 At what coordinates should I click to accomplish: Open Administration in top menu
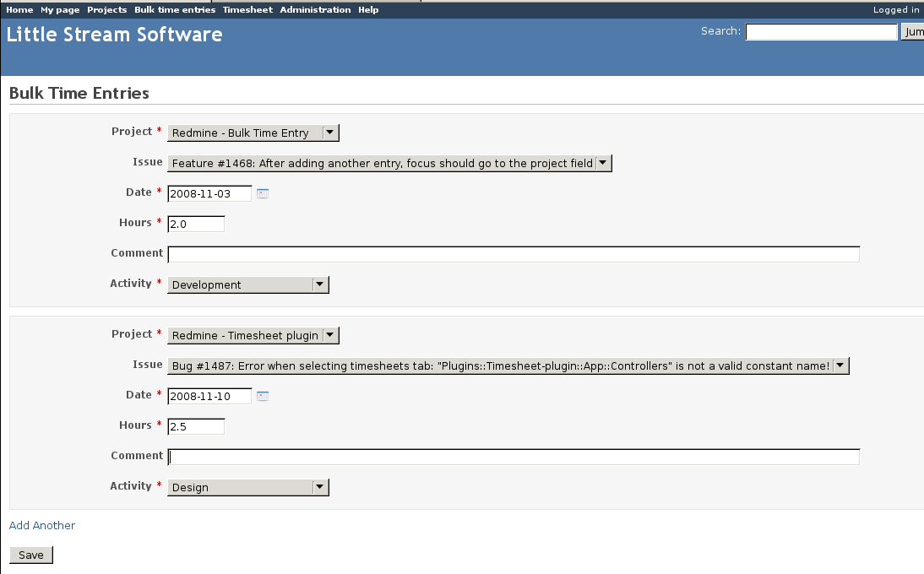[315, 9]
